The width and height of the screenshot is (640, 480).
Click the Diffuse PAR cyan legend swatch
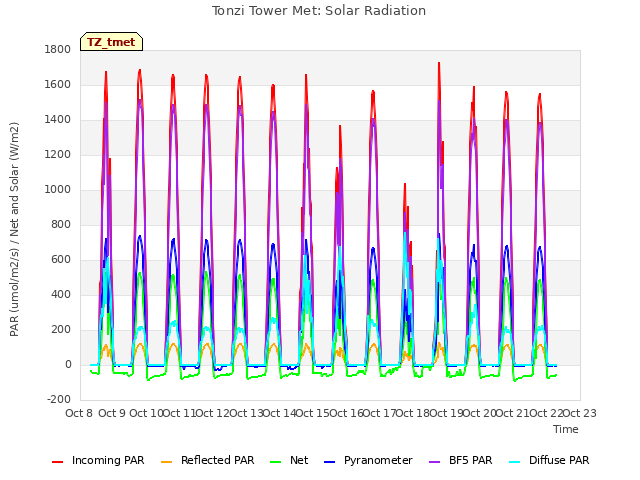[x=515, y=462]
